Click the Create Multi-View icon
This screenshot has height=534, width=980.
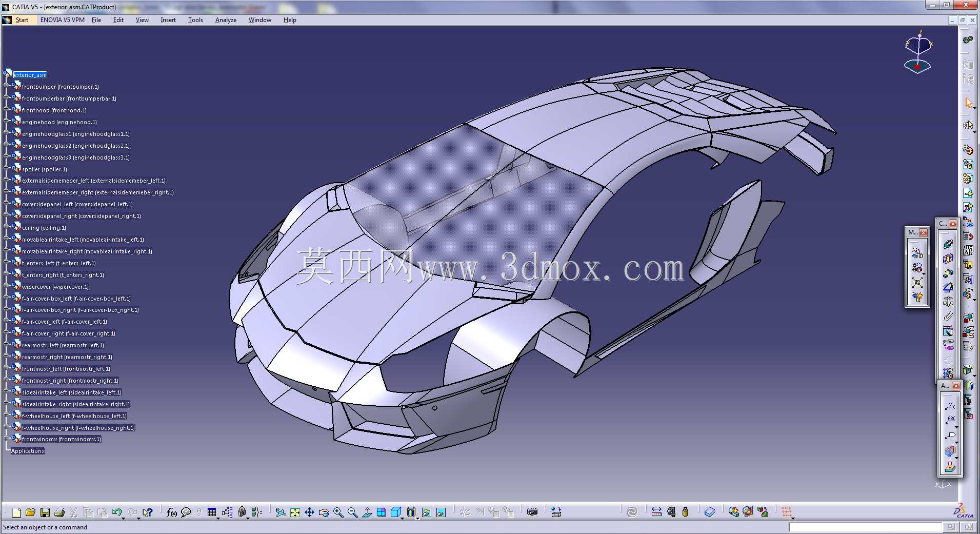point(381,512)
